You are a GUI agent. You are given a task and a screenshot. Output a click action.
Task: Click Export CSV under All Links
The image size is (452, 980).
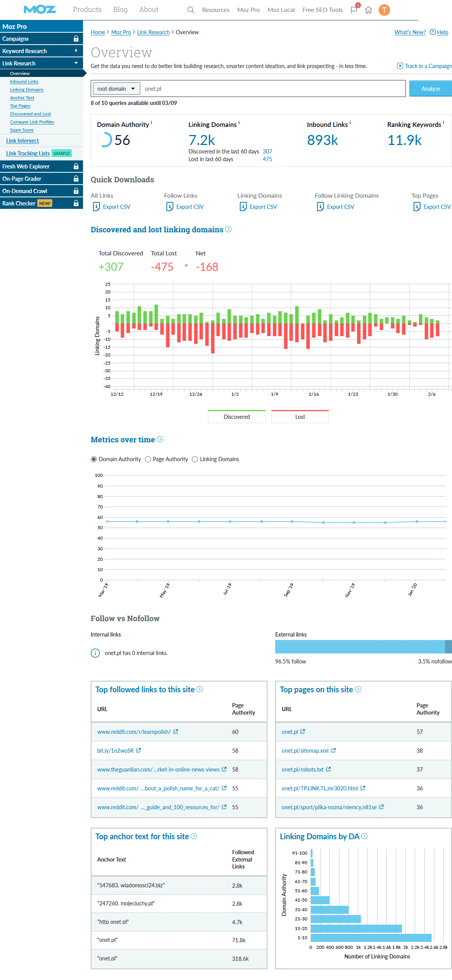coord(116,207)
